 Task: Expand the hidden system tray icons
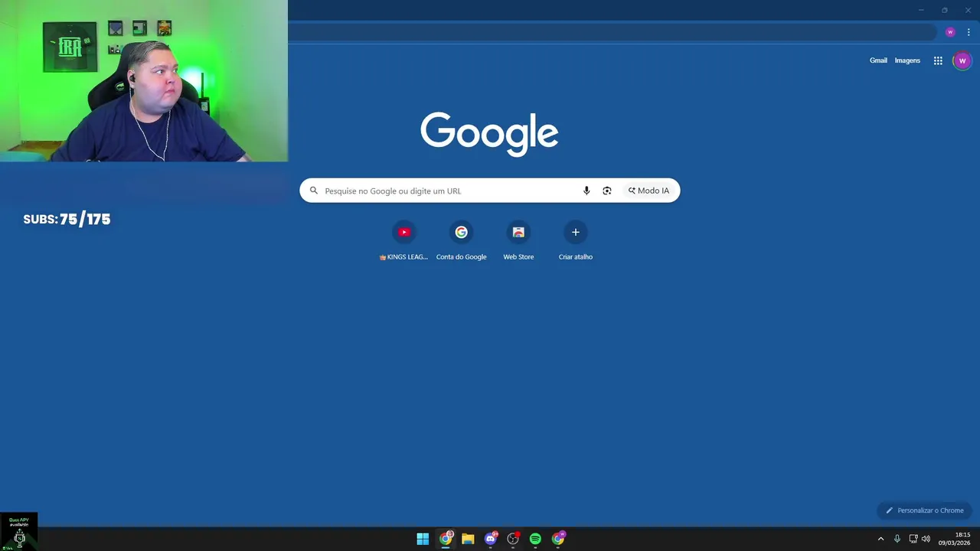880,539
